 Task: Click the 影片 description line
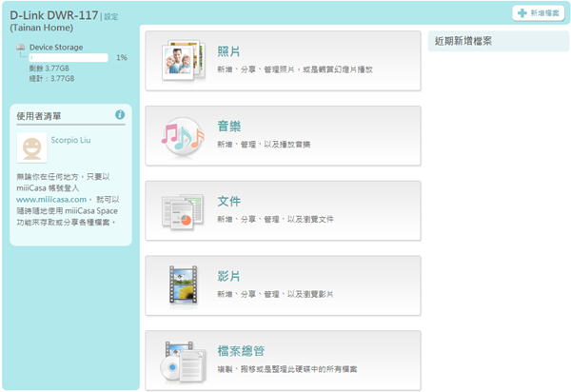coord(275,294)
